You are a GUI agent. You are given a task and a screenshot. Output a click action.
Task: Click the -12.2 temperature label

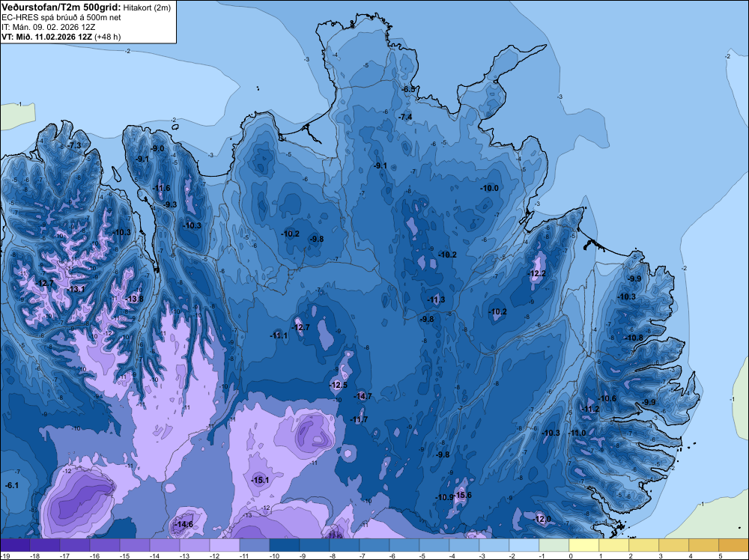coord(536,273)
